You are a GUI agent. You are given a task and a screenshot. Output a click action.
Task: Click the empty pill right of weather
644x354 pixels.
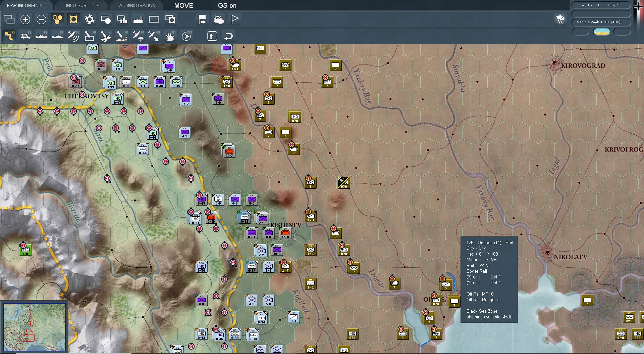coord(622,32)
